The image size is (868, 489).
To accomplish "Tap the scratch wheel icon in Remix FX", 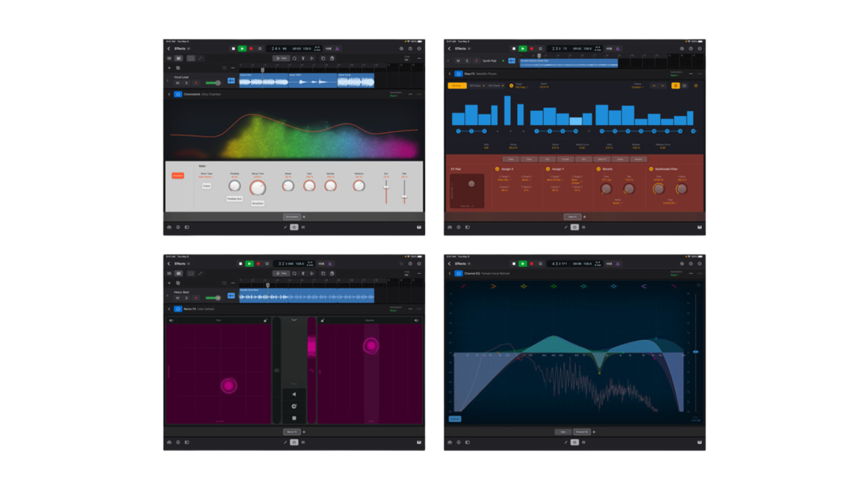I will tap(294, 406).
